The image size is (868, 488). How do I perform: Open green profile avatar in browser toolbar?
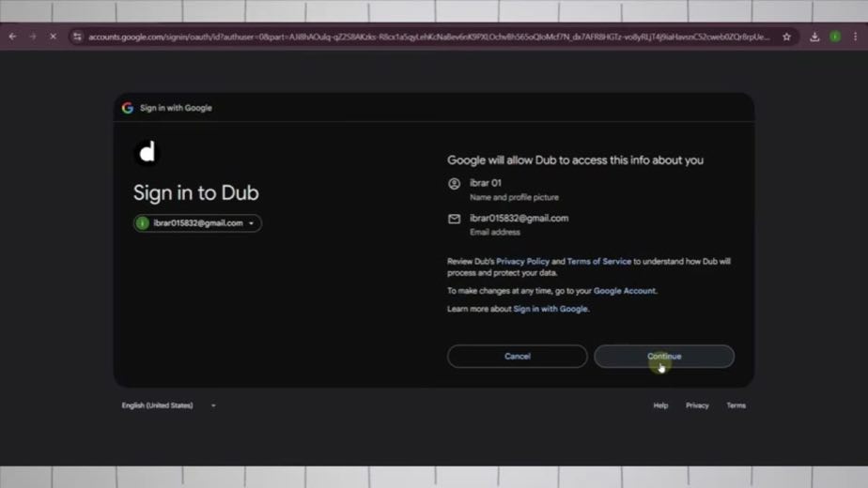click(835, 37)
